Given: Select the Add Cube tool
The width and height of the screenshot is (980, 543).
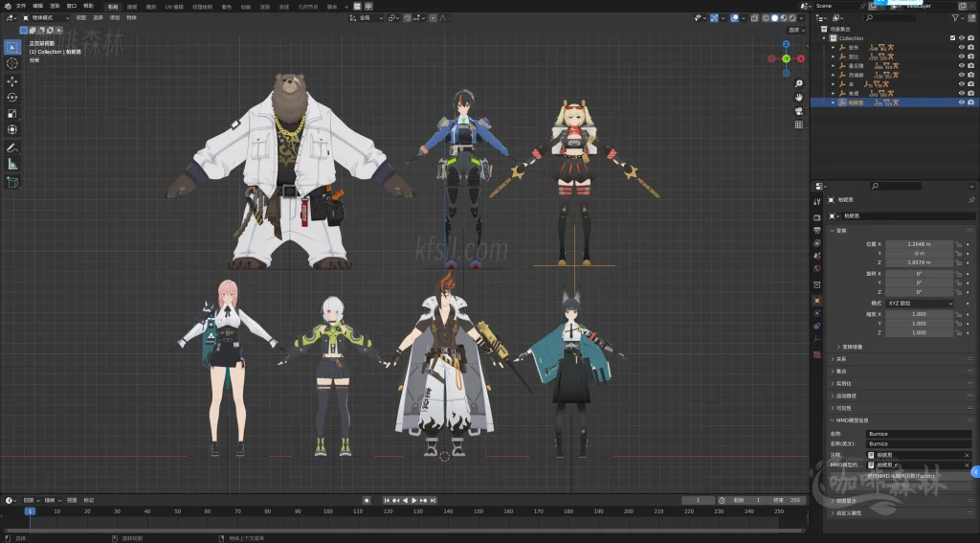Looking at the screenshot, I should point(11,182).
